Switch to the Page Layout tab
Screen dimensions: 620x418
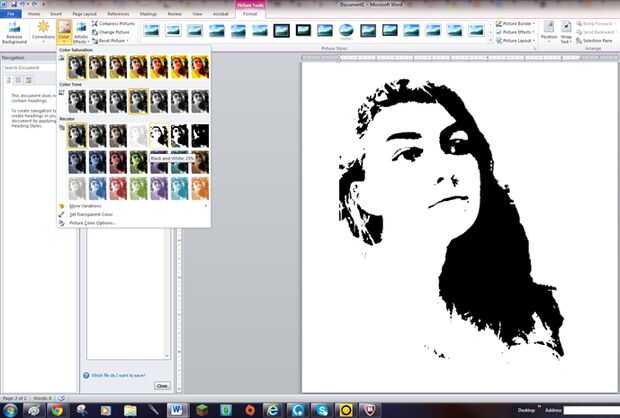tap(84, 14)
